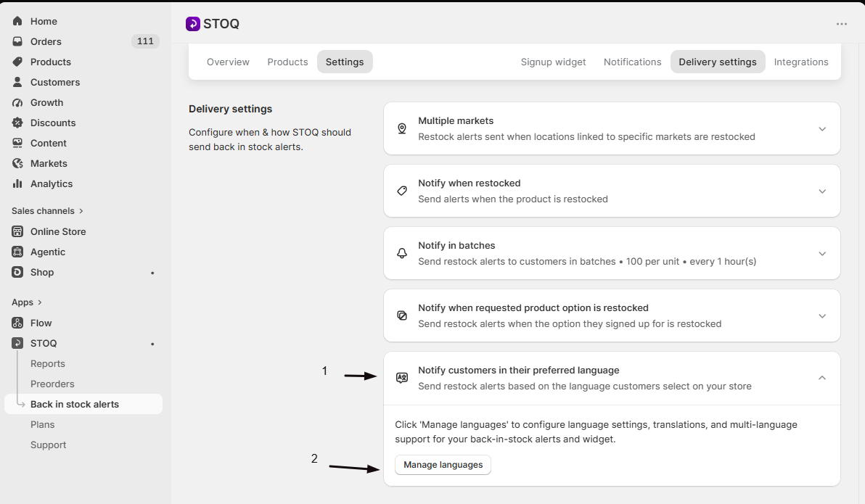Open the Notifications tab
This screenshot has width=865, height=504.
coord(632,62)
